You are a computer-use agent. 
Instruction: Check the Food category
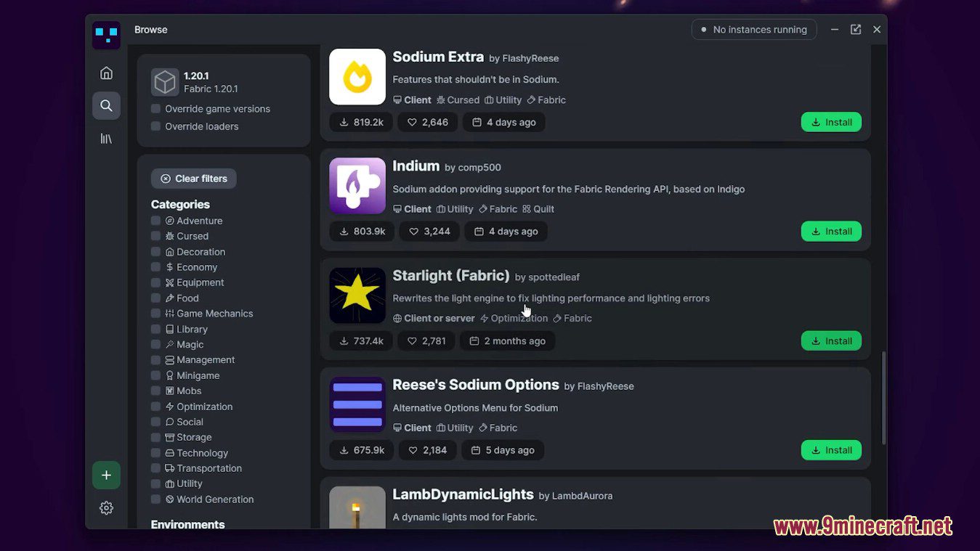[155, 298]
